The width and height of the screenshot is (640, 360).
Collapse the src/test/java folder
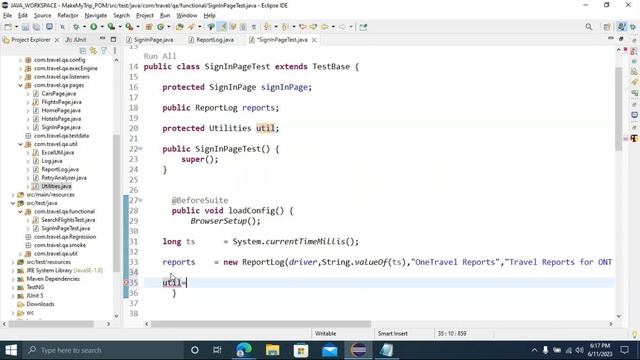point(13,203)
